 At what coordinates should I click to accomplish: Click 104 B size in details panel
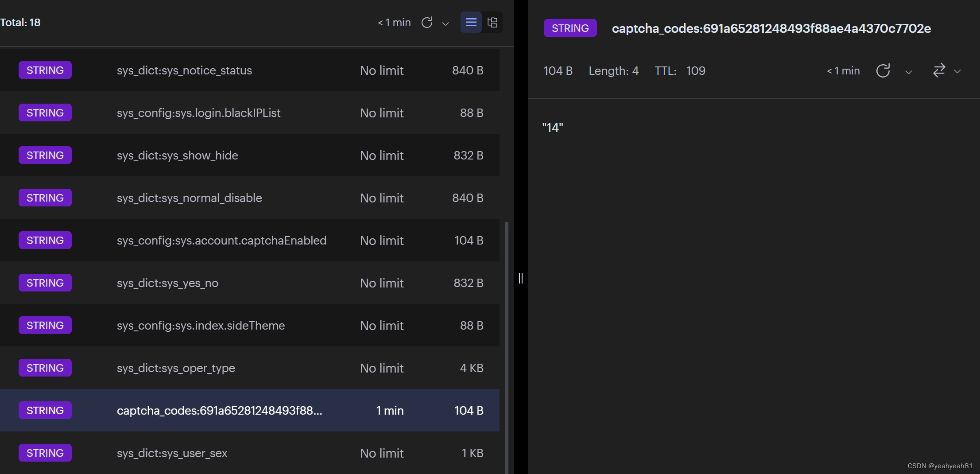coord(558,71)
